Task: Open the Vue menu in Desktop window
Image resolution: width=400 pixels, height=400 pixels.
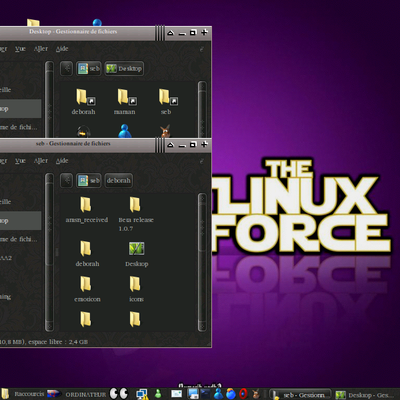Action: click(20, 49)
